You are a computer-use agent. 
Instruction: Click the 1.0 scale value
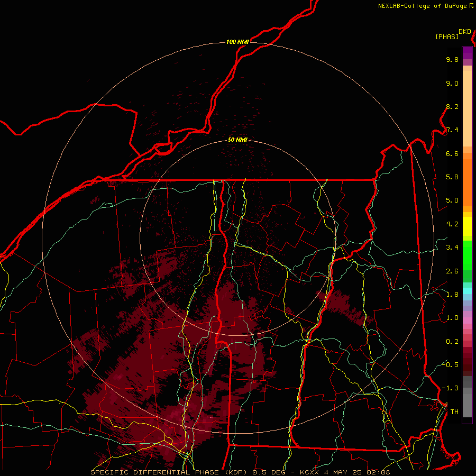(452, 318)
